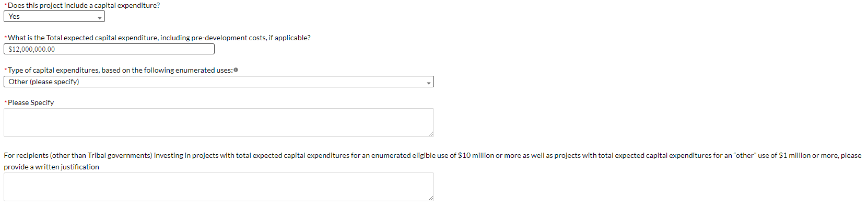Click the info icon beside enumerated uses
This screenshot has width=868, height=207.
click(x=236, y=70)
